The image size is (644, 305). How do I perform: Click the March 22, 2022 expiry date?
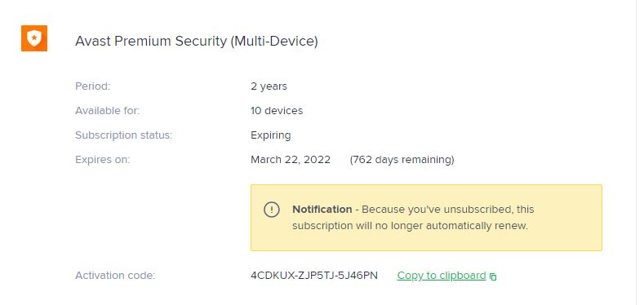291,160
